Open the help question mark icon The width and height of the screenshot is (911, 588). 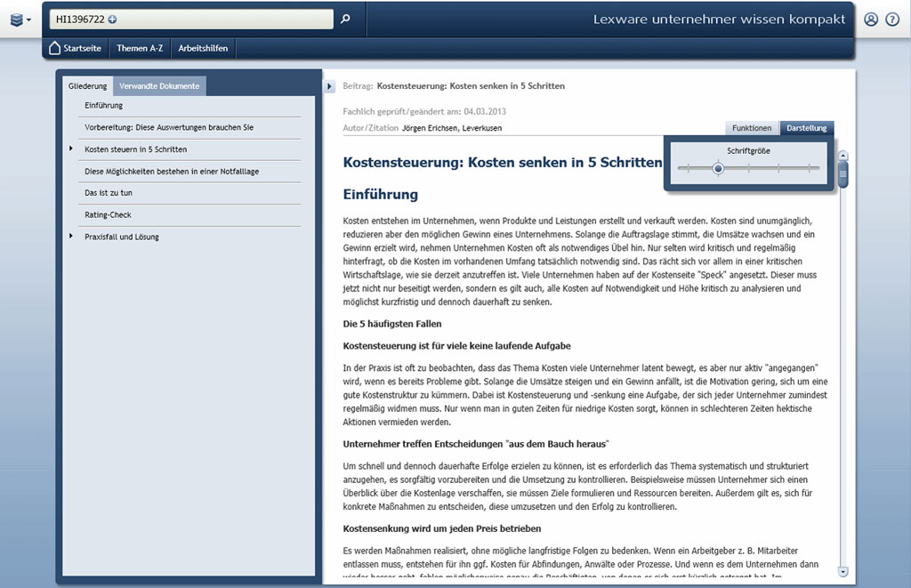point(891,20)
